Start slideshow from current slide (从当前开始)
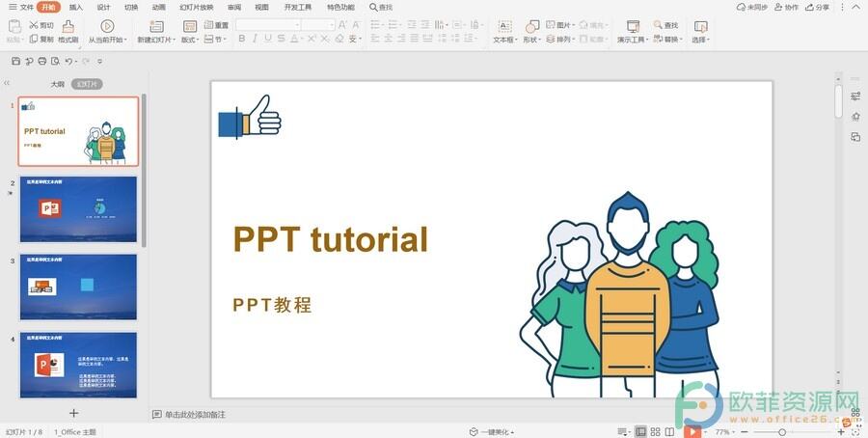This screenshot has width=868, height=438. point(106,26)
